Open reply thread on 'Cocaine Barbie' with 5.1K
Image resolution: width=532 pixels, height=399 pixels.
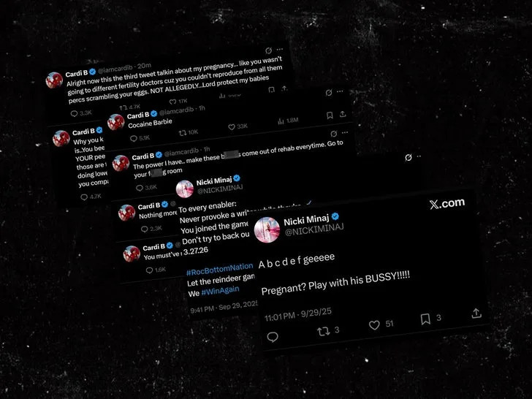point(133,138)
